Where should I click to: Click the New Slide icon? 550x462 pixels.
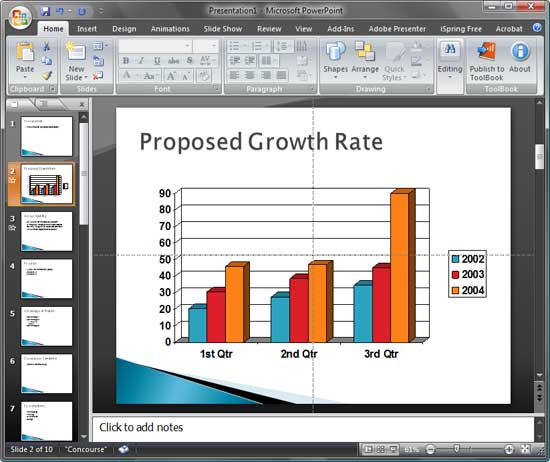[76, 52]
